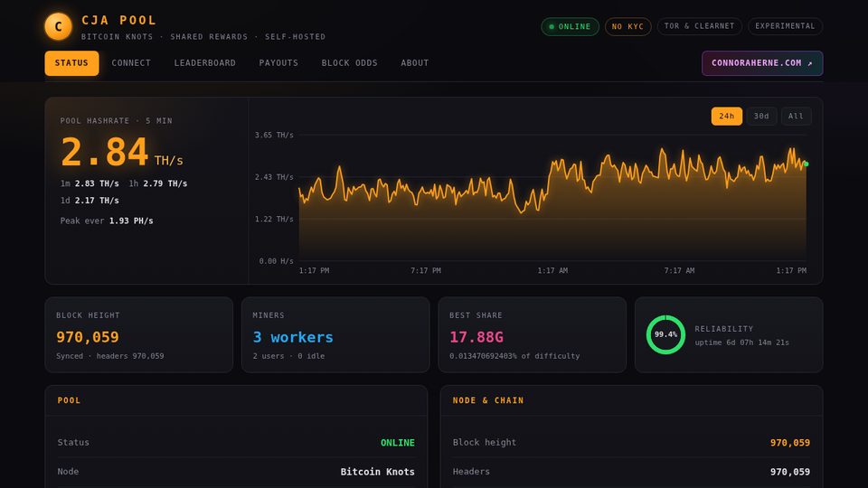
Task: Click the 1:17 AM time axis label
Action: pos(552,270)
